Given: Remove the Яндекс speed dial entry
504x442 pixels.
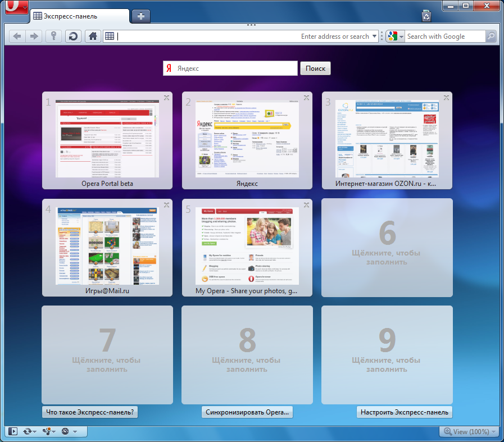Looking at the screenshot, I should point(306,98).
